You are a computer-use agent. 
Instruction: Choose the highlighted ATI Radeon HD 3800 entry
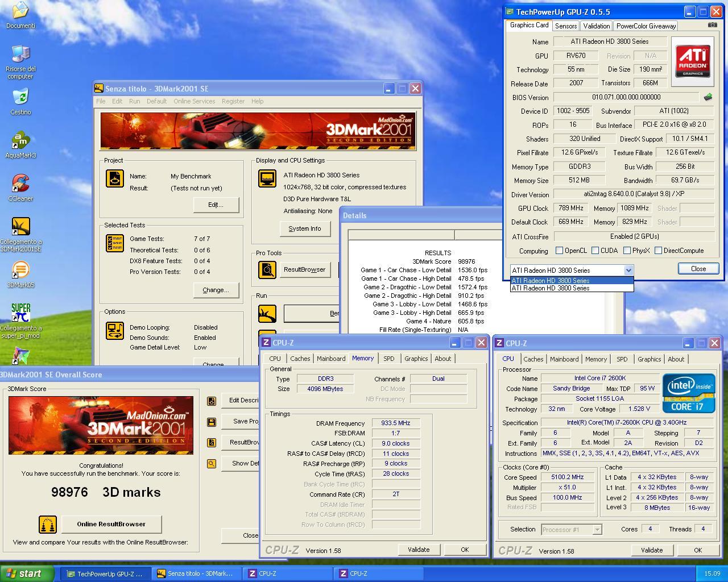pos(572,280)
